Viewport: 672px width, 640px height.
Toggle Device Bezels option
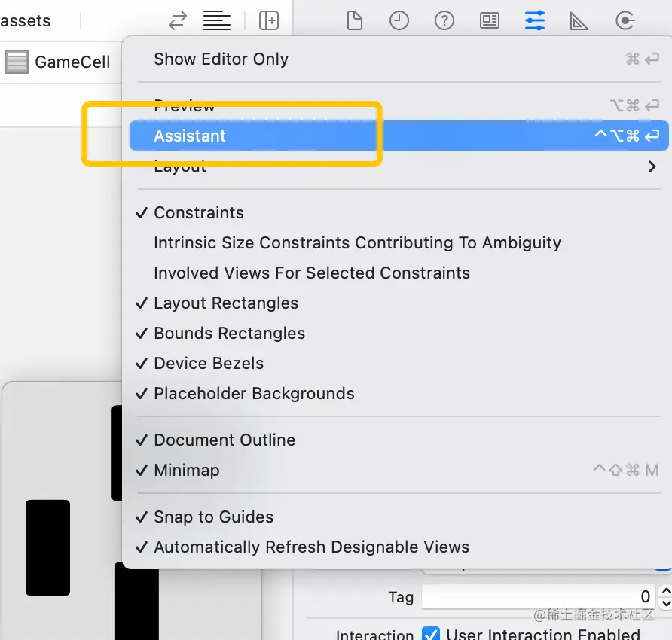399,363
